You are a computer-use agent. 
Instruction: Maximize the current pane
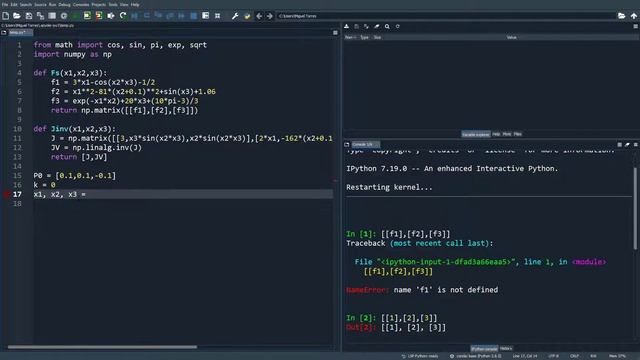[x=205, y=16]
